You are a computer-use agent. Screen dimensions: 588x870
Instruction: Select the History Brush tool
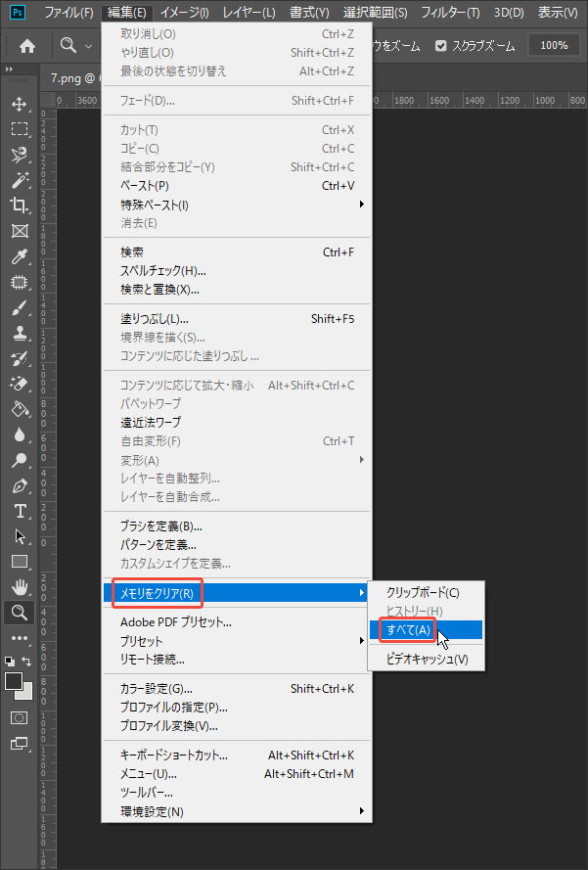click(20, 359)
